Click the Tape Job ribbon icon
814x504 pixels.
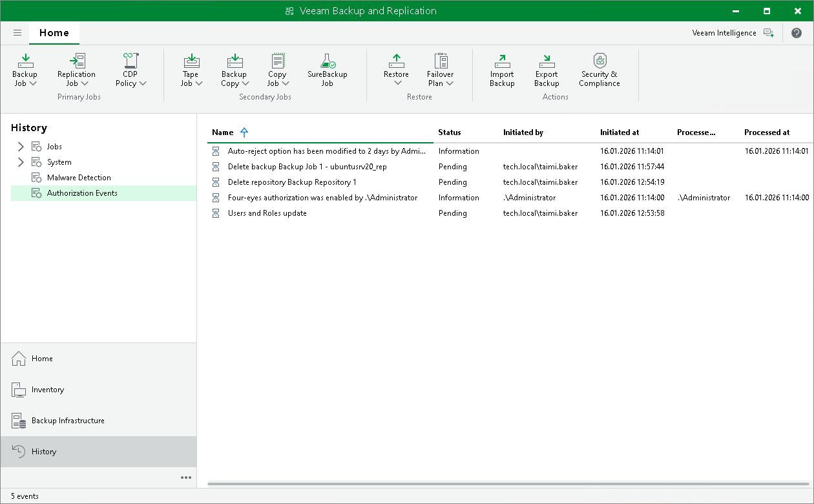coord(191,61)
